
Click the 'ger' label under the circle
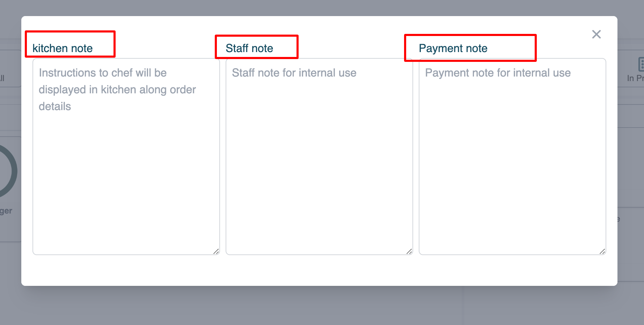6,211
